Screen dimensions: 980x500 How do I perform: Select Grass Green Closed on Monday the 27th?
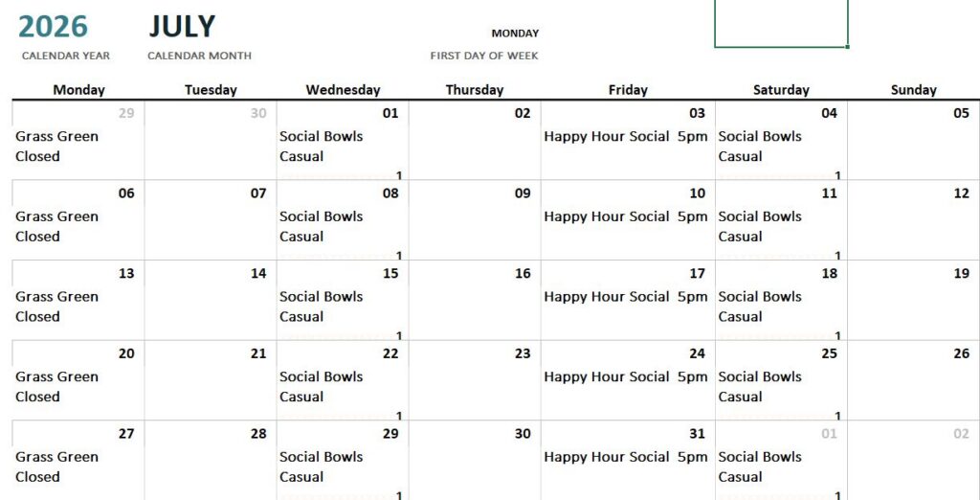[57, 466]
